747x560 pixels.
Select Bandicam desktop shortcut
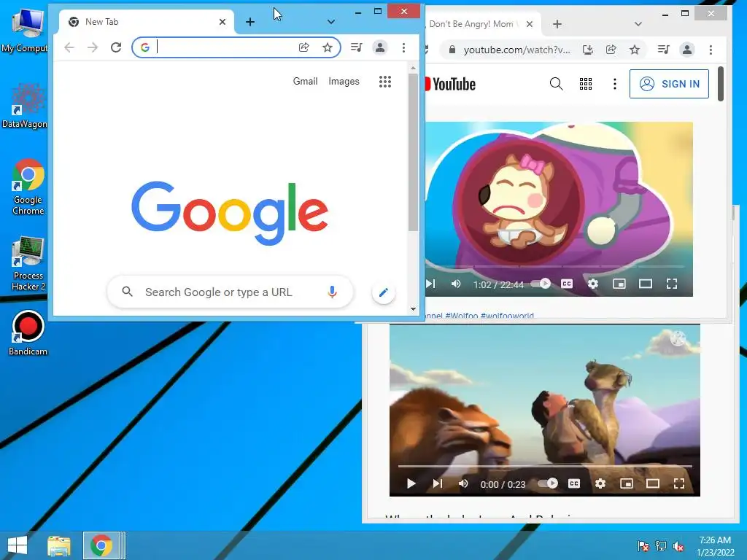click(28, 333)
